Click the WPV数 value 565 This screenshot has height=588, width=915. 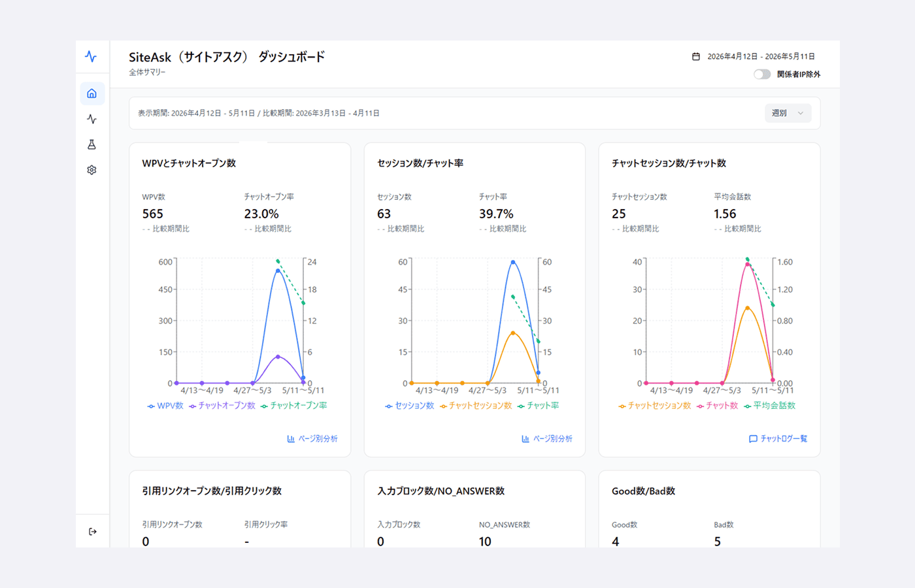[152, 214]
